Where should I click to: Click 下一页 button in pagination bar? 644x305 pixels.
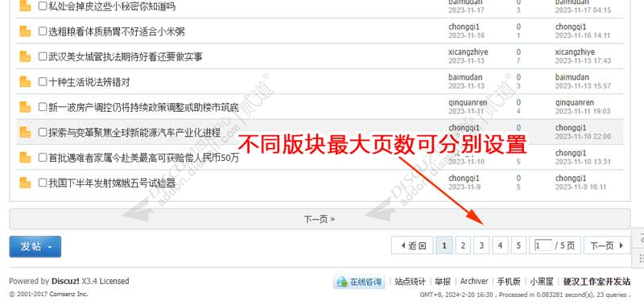pos(607,245)
